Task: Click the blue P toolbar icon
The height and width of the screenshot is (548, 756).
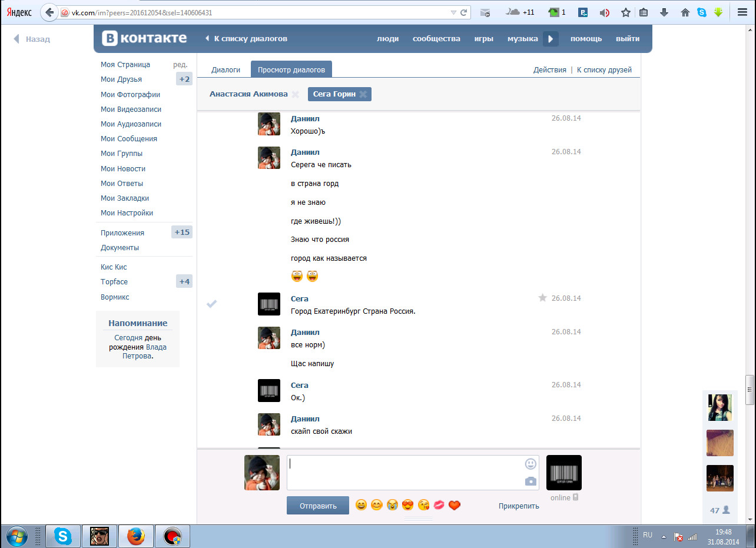Action: tap(583, 12)
